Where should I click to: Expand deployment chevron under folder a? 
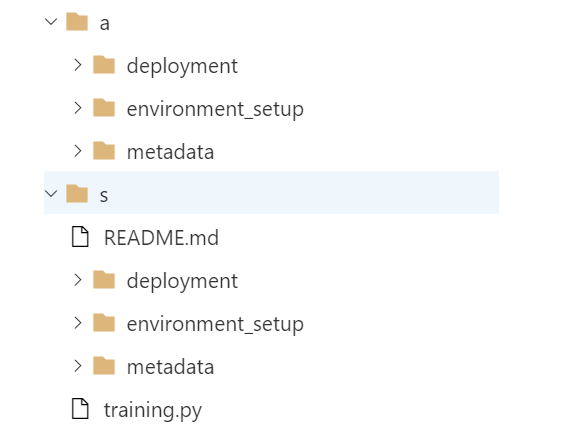(x=77, y=65)
